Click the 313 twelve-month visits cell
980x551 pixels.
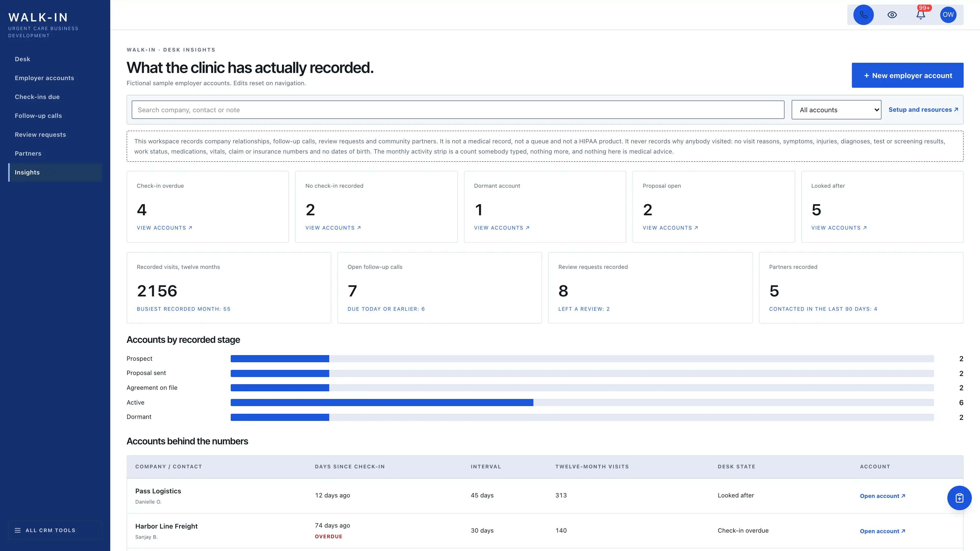tap(561, 495)
